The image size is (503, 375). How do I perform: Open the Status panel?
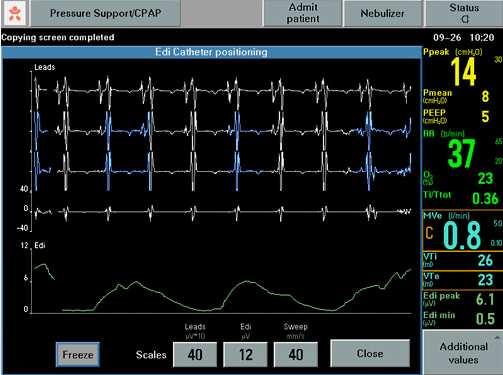[x=464, y=13]
